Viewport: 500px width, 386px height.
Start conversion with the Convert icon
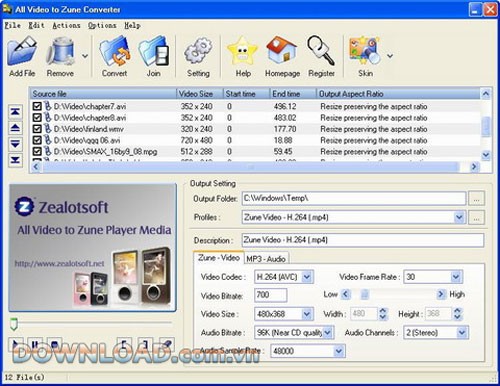(x=114, y=51)
